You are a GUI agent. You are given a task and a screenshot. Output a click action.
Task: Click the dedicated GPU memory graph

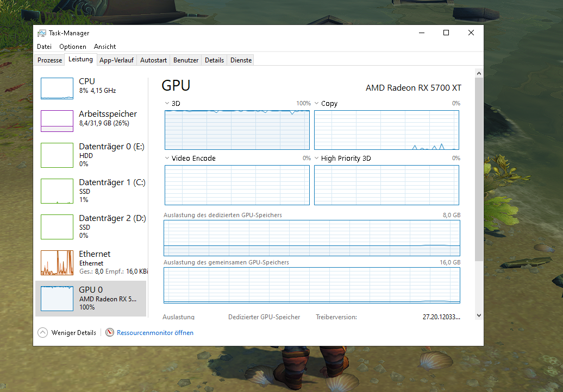point(312,238)
